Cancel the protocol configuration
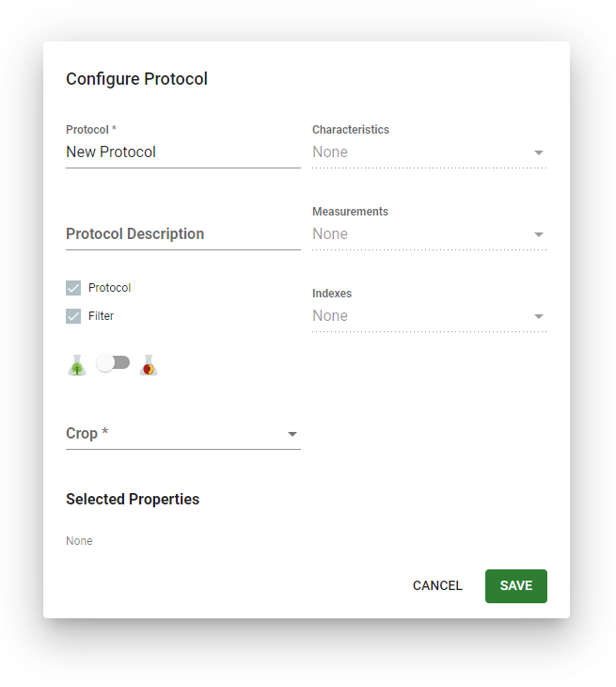This screenshot has height=687, width=616. 437,585
